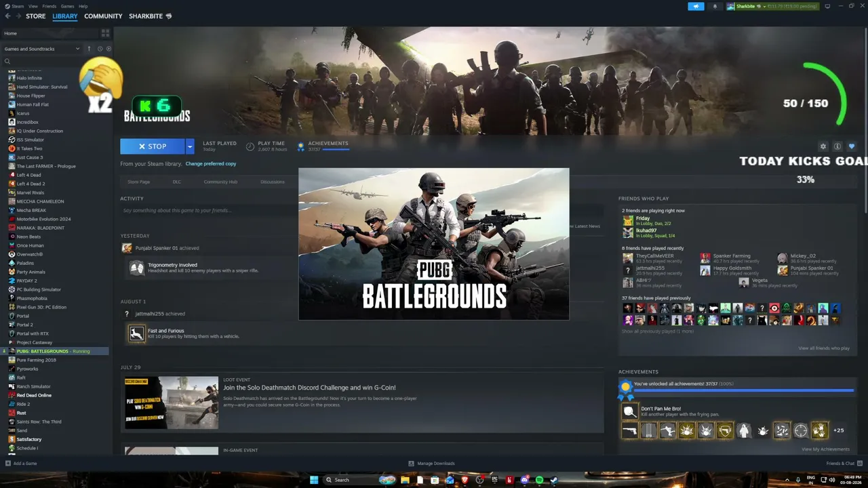Toggle the library grid view icon beside Home
Viewport: 868px width, 488px height.
[105, 33]
